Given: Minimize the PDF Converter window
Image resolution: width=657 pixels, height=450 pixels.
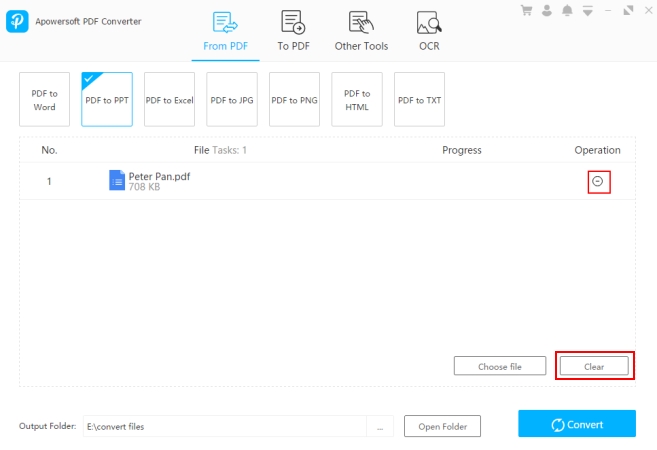Looking at the screenshot, I should tap(608, 10).
